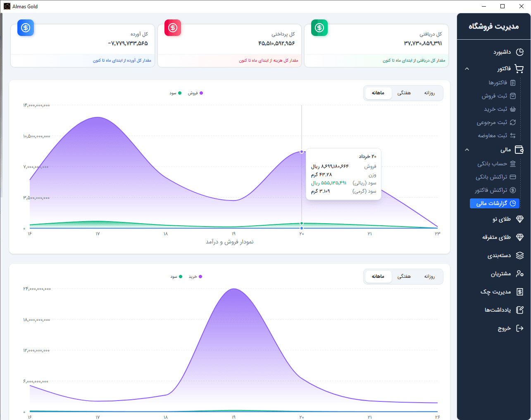This screenshot has width=531, height=420.
Task: Toggle سود series in sales chart legend
Action: click(x=175, y=93)
